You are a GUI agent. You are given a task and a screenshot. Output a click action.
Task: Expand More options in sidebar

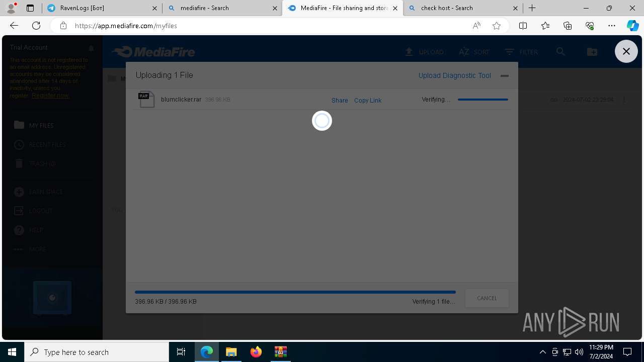[30, 249]
